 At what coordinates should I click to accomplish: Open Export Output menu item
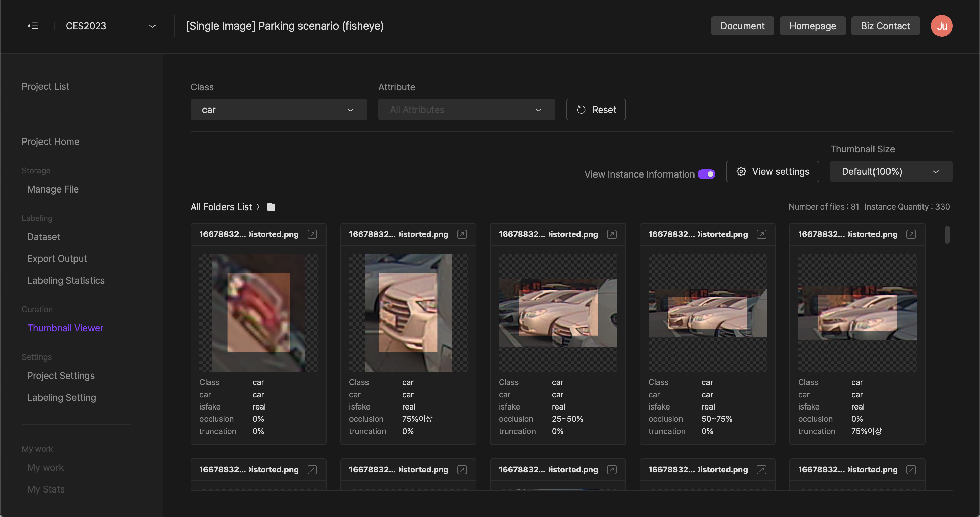pos(57,258)
